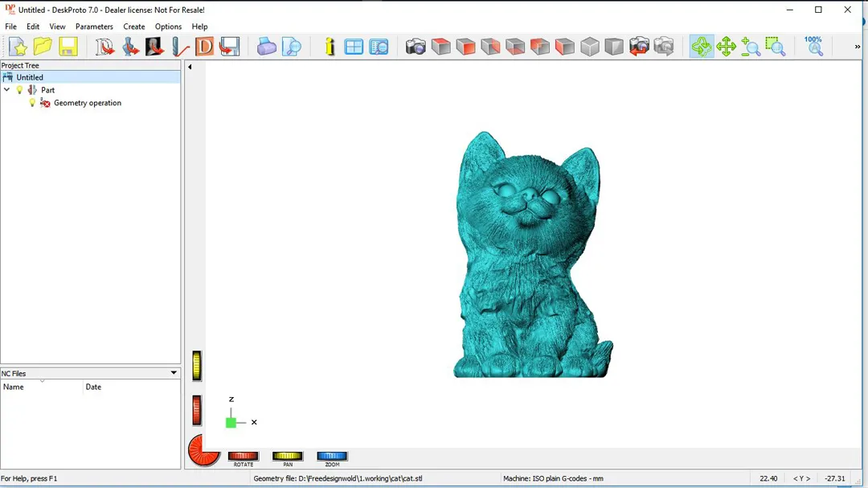The image size is (868, 488).
Task: Activate the zoom window selection tool
Action: point(776,47)
